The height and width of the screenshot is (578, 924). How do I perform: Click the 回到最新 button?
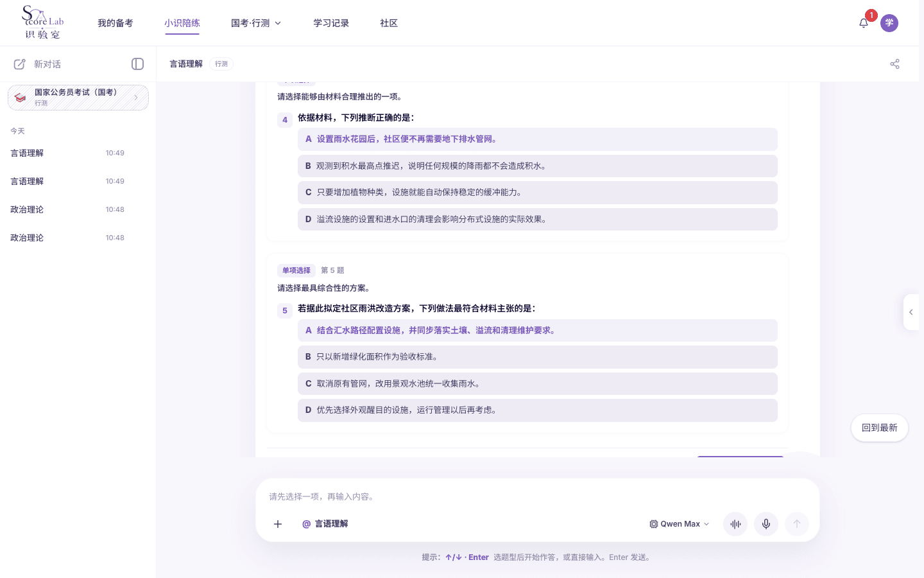click(880, 428)
